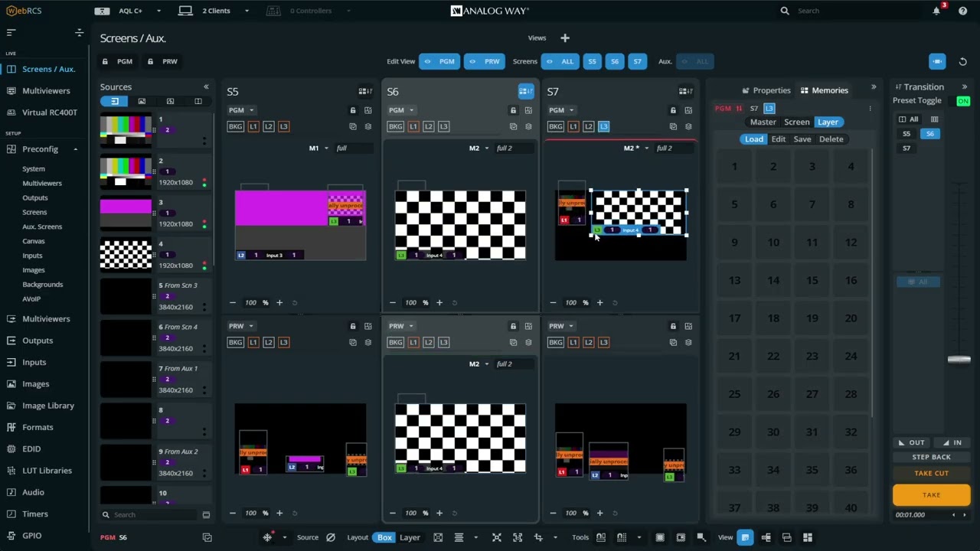Open the S5 PGM dropdown arrow
This screenshot has height=551, width=980.
click(x=251, y=110)
